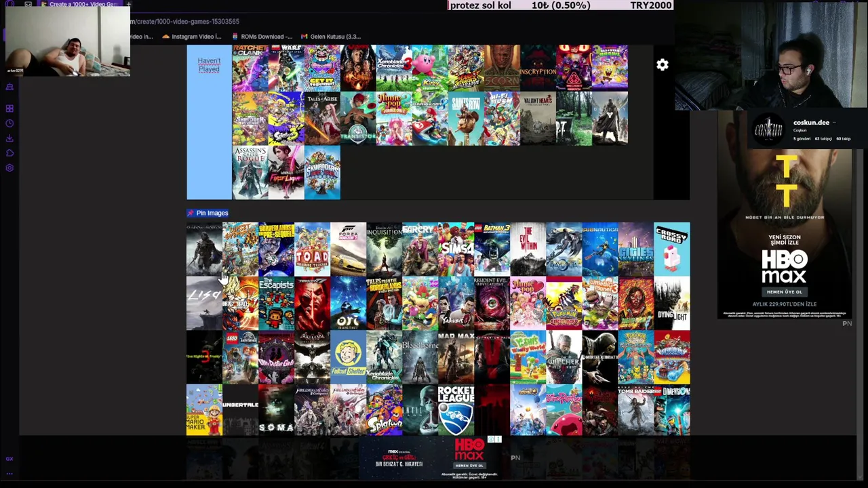Viewport: 868px width, 488px height.
Task: Open extensions puzzle icon in sidebar
Action: pos(9,153)
